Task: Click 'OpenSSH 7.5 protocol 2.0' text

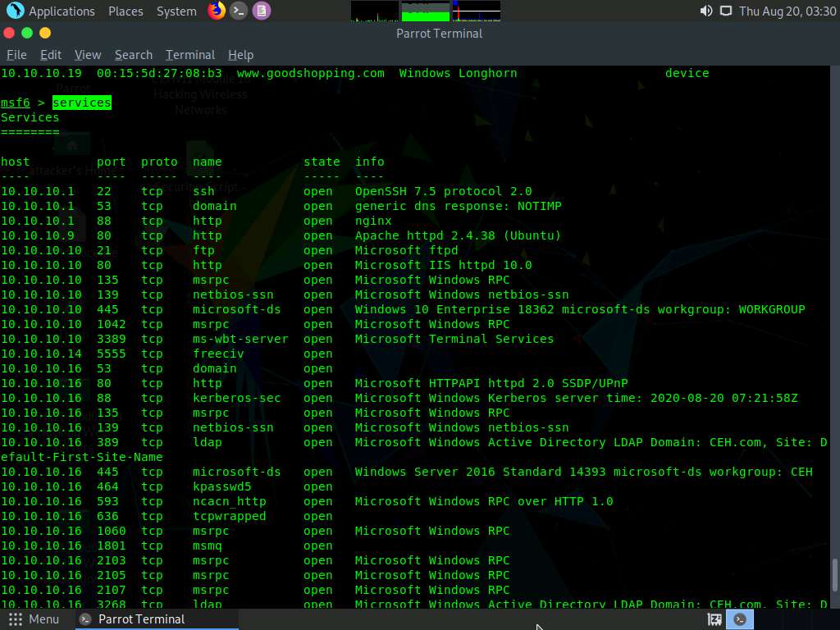Action: [x=443, y=191]
